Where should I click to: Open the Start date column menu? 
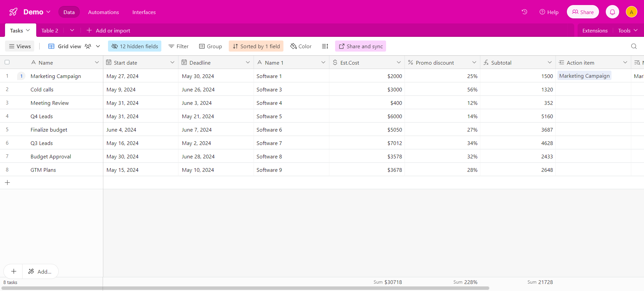click(x=172, y=62)
